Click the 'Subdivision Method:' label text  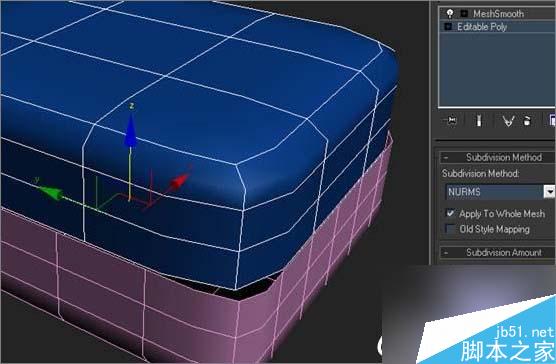coord(480,173)
